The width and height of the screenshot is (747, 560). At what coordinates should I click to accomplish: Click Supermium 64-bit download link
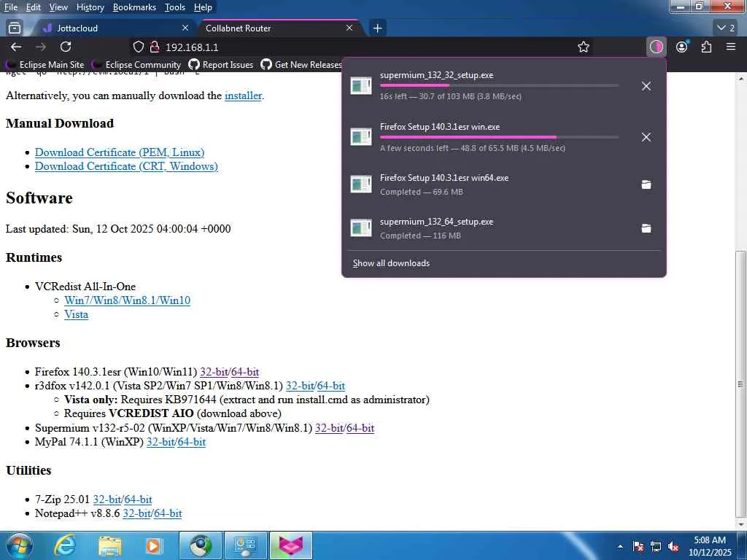pos(360,428)
